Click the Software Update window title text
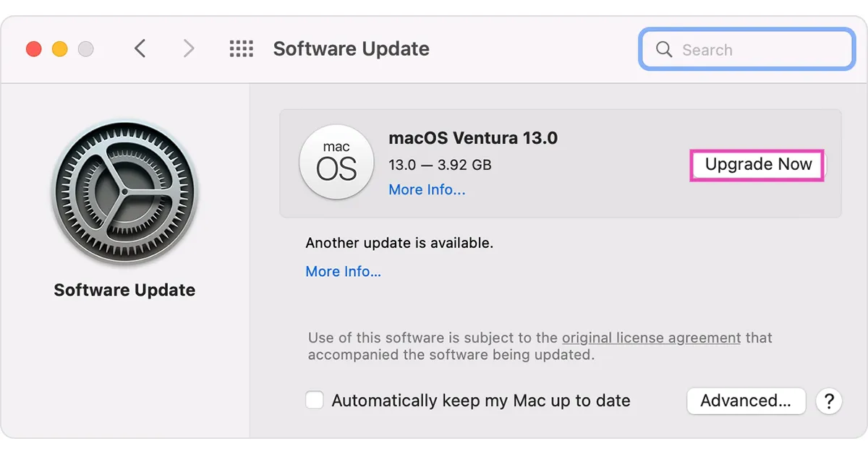 click(351, 49)
